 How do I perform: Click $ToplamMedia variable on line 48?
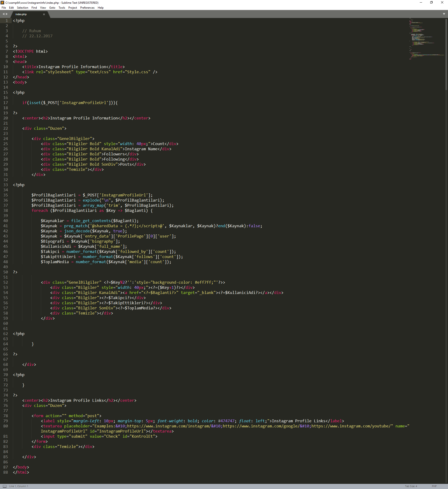tap(55, 262)
